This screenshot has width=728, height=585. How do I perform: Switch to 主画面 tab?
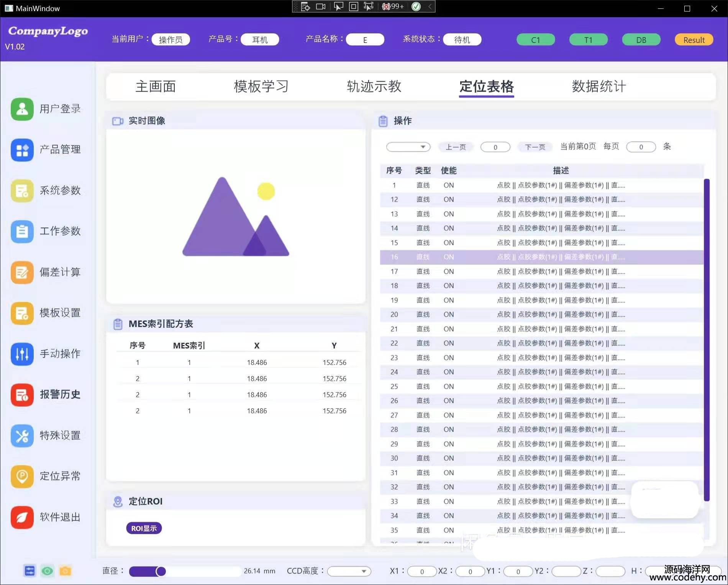156,86
